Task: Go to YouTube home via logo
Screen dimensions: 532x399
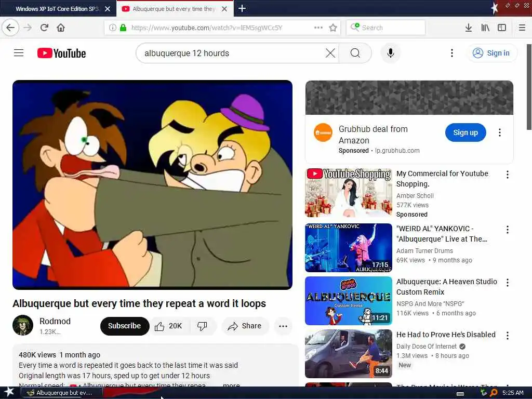Action: (x=61, y=54)
